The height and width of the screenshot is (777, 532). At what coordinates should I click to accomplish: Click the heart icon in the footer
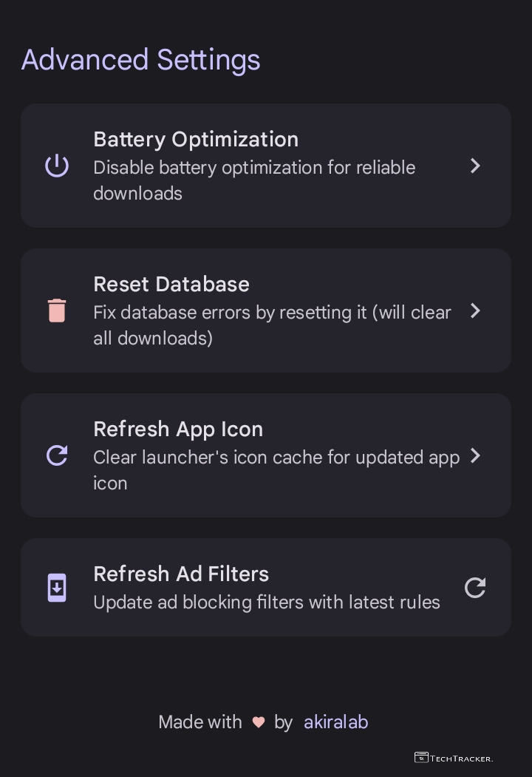click(259, 722)
